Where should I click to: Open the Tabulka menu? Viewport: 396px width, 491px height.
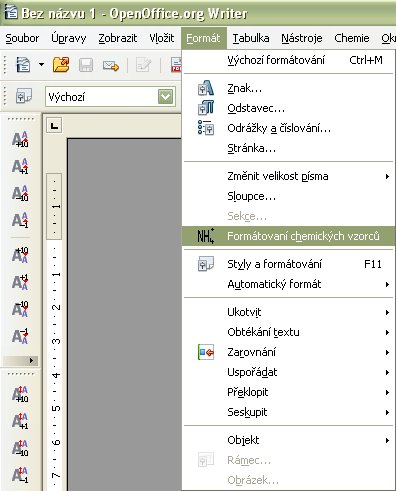pos(251,38)
